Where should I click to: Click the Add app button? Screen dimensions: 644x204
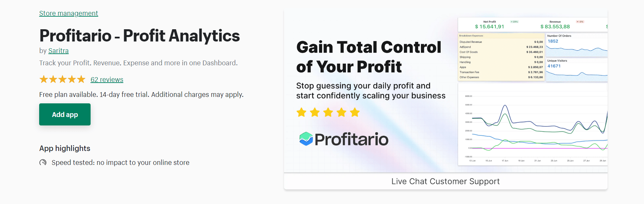[65, 114]
